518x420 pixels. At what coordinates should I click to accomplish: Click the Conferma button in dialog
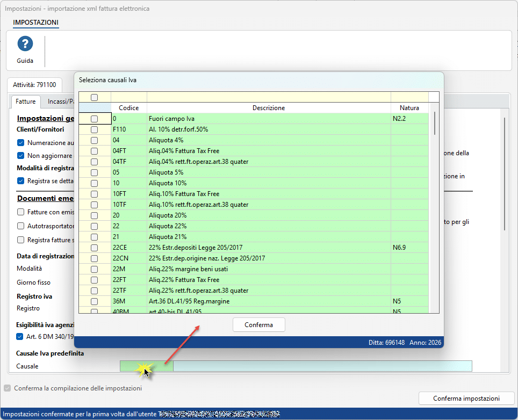pyautogui.click(x=258, y=325)
